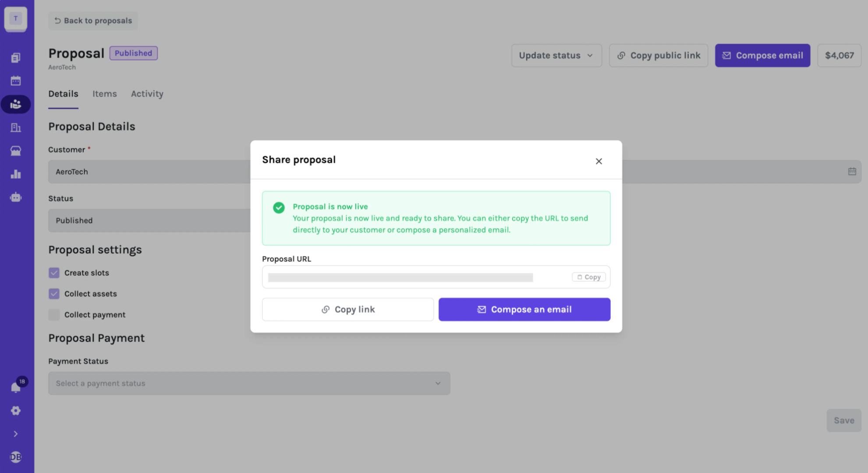This screenshot has height=473, width=868.
Task: Toggle the Collect assets checkbox
Action: tap(54, 294)
